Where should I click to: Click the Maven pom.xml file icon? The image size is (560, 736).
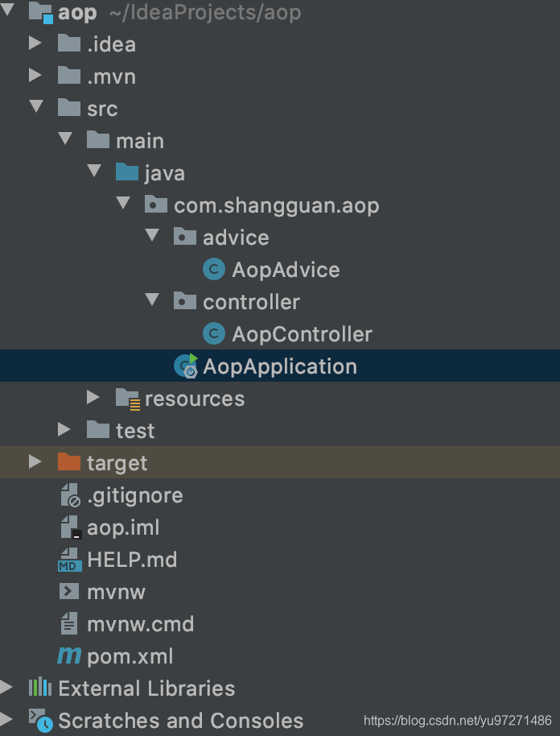click(x=69, y=656)
